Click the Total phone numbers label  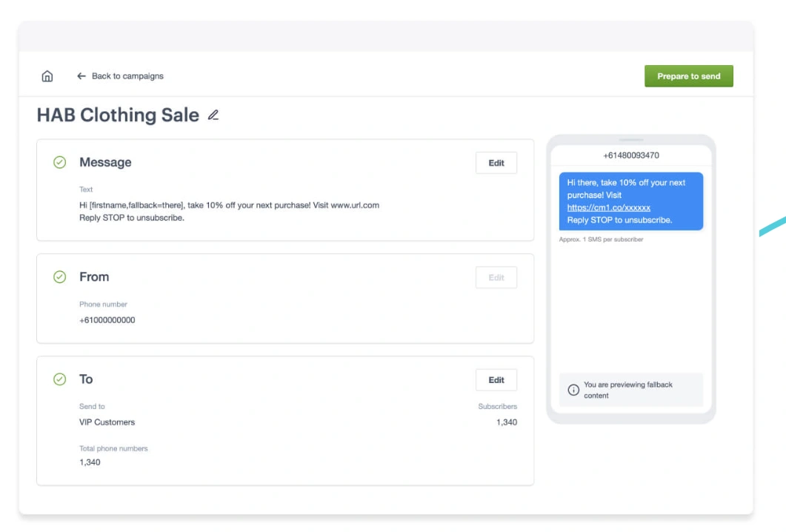point(113,449)
